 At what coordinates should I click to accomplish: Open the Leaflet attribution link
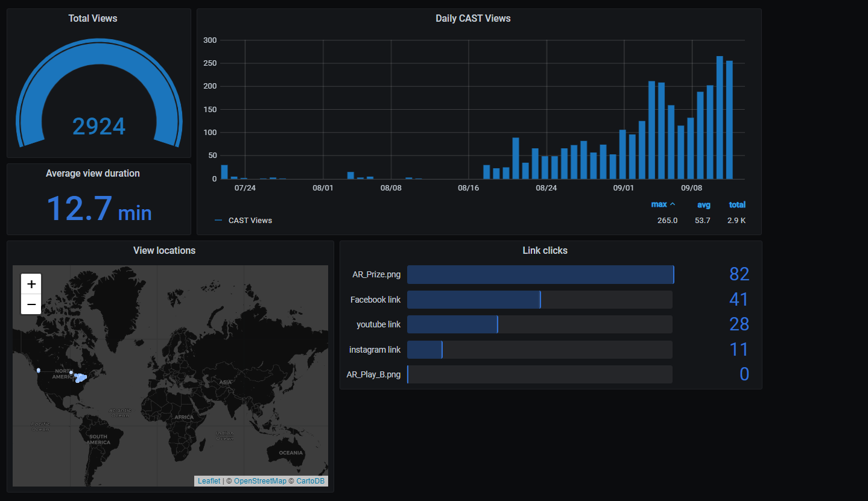209,481
